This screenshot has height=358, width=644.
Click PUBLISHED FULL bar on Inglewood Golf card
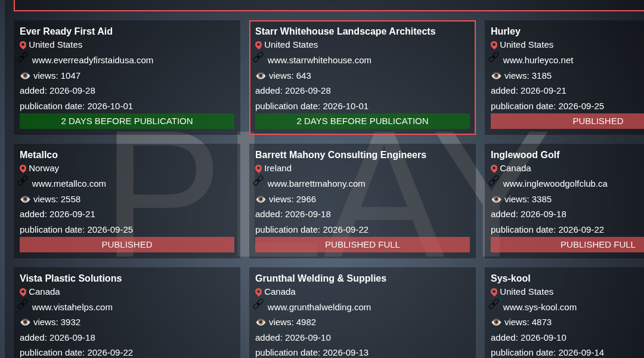tap(567, 245)
